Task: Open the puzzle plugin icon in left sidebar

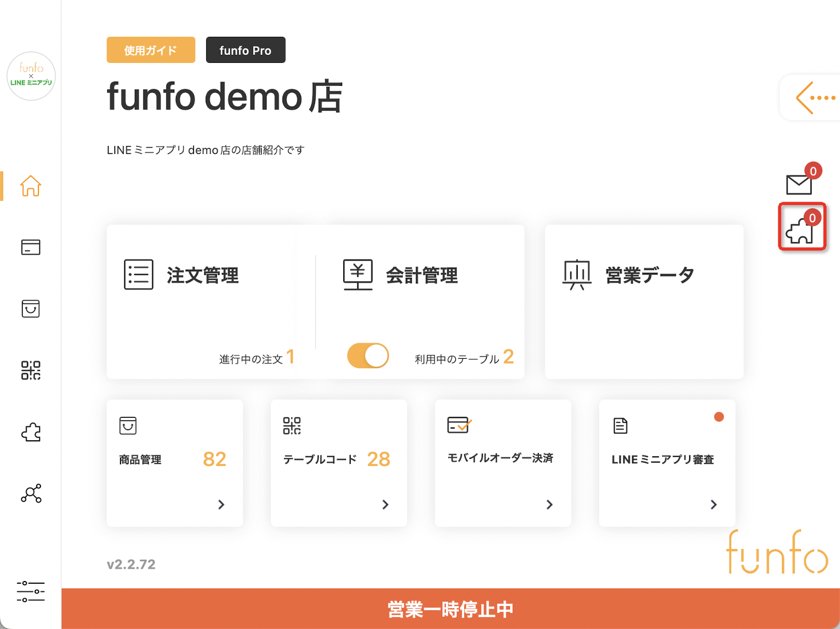Action: tap(31, 432)
